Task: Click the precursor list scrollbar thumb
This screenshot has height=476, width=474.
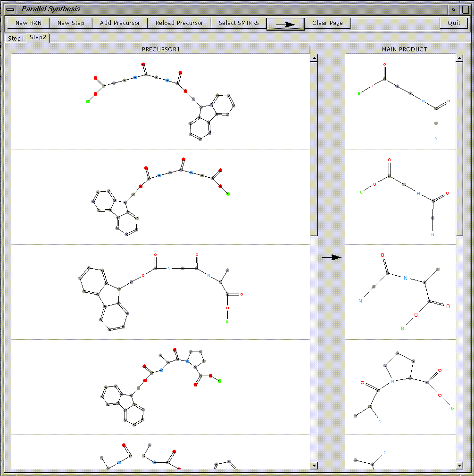Action: pos(314,148)
